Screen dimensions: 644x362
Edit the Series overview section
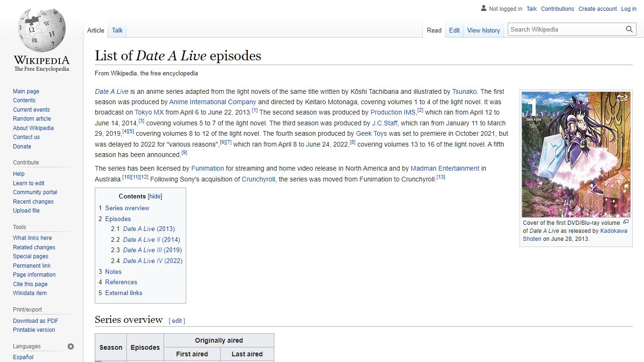coord(177,321)
